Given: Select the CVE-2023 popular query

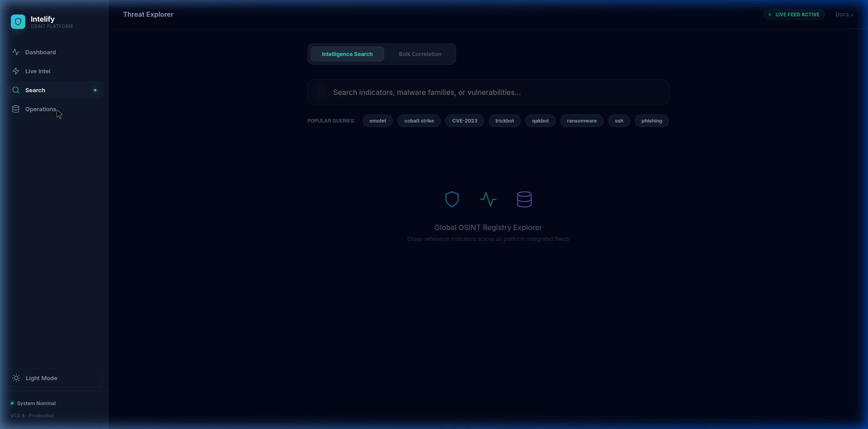Looking at the screenshot, I should tap(465, 121).
